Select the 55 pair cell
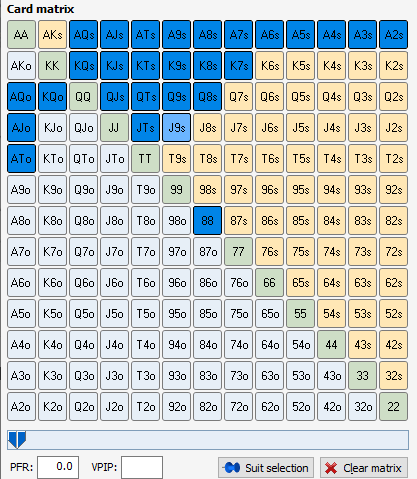Image resolution: width=417 pixels, height=479 pixels. click(300, 314)
